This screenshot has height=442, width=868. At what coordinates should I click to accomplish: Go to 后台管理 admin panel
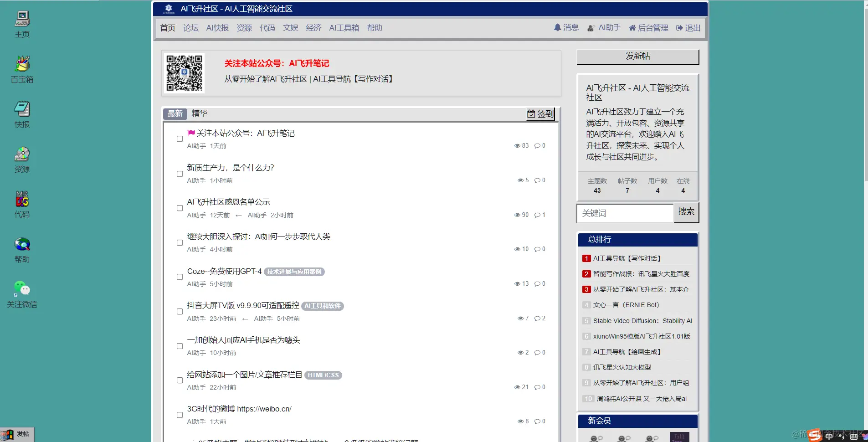click(648, 28)
